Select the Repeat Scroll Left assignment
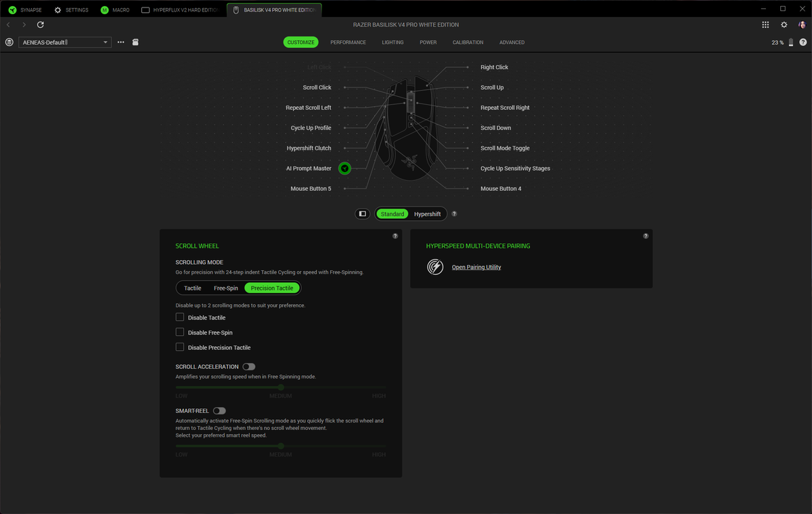The image size is (812, 514). [309, 108]
